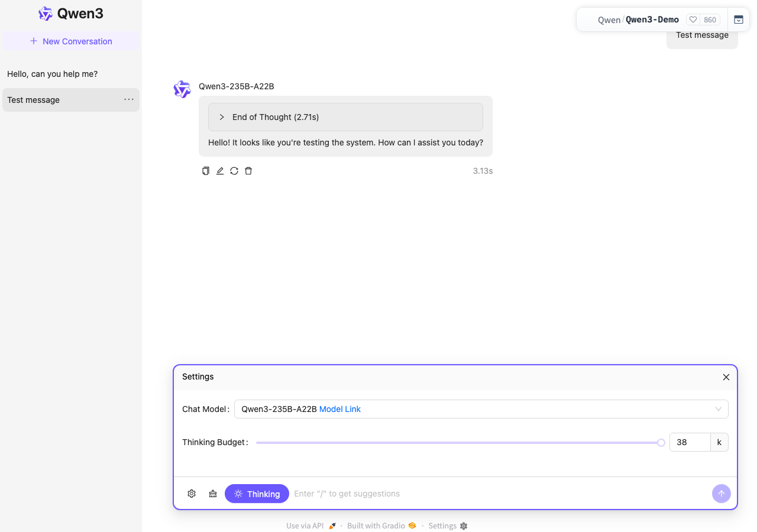Toggle the Thinking mode button
Viewport: 757px width, 532px height.
[x=257, y=494]
